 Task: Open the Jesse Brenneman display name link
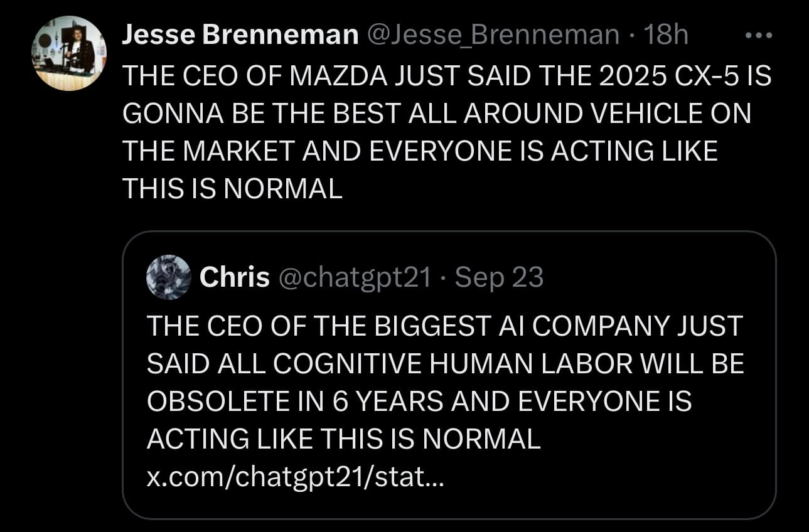[240, 35]
